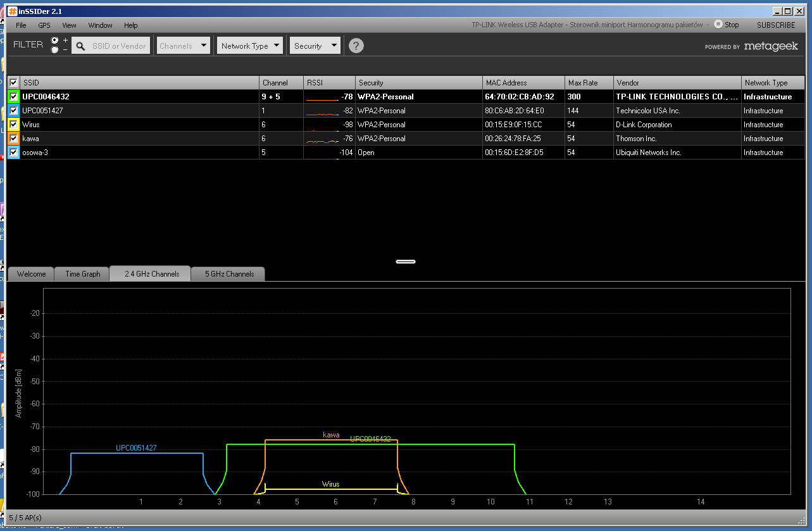Viewport: 812px width, 531px height.
Task: Open the Security filter dropdown
Action: pos(315,46)
